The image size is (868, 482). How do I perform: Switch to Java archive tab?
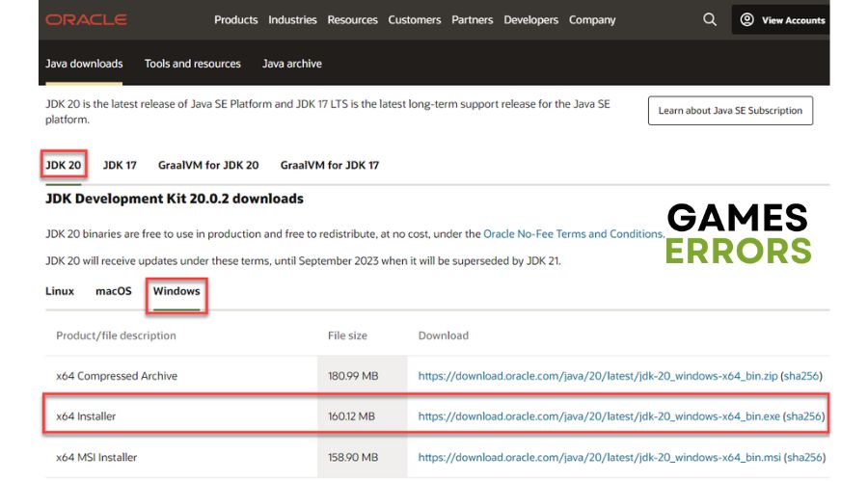click(x=291, y=64)
